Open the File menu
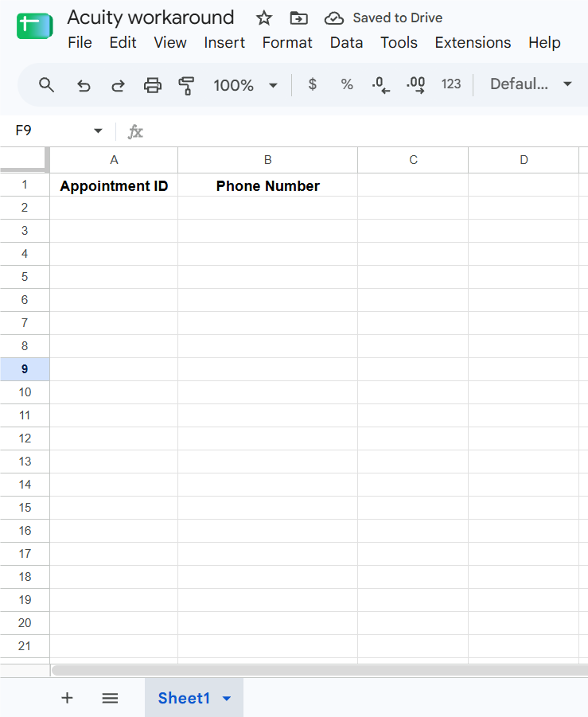 (x=80, y=42)
